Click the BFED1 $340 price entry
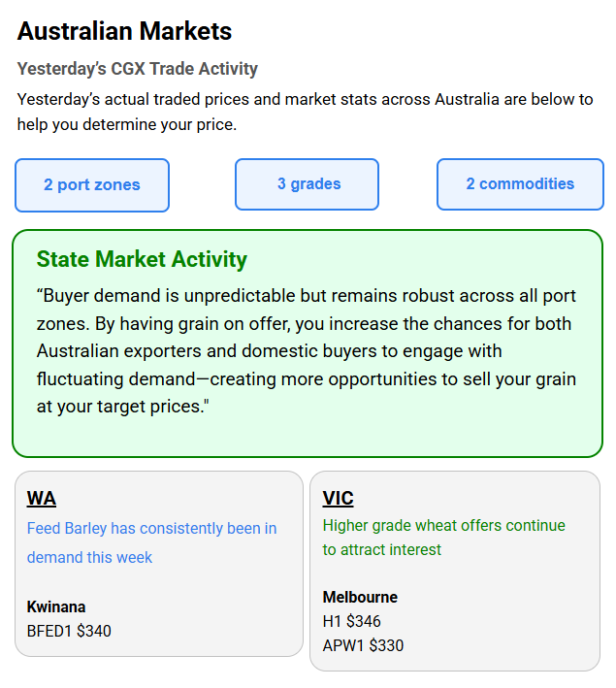The height and width of the screenshot is (688, 616). coord(69,631)
